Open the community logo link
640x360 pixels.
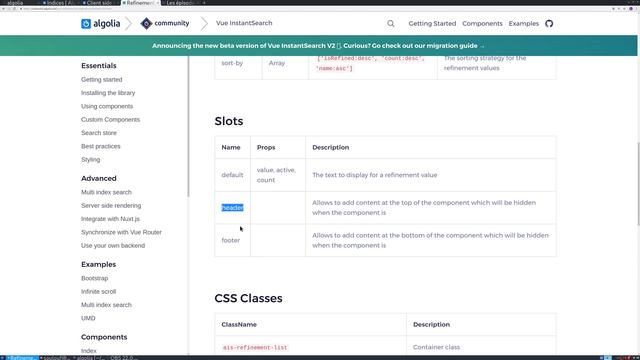click(x=165, y=24)
